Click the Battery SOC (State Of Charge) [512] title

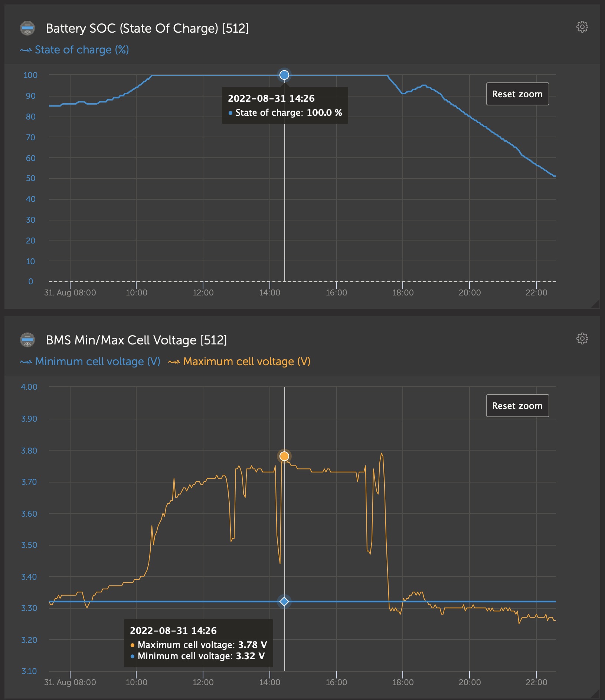[147, 28]
